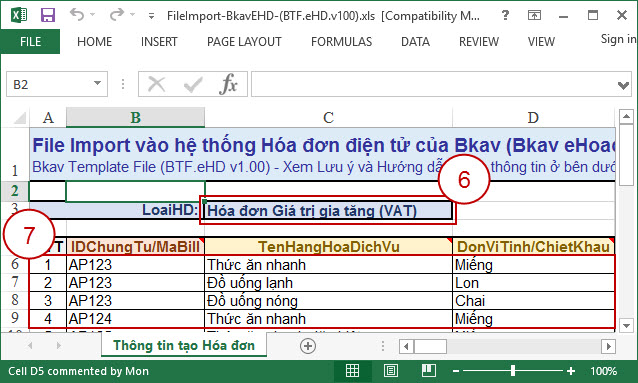
Task: Select the 'Thông tin tạo Hóa đơn' sheet tab
Action: coord(184,345)
